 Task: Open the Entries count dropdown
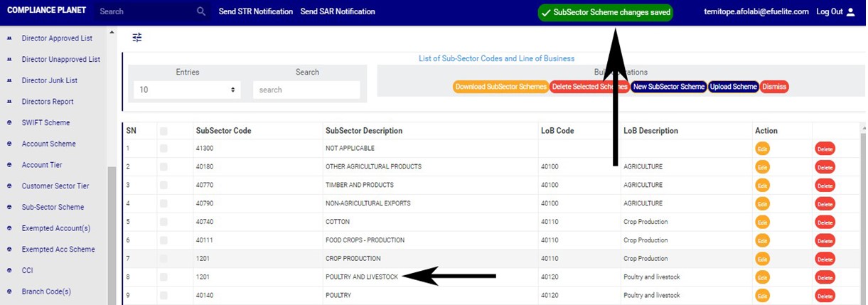187,90
